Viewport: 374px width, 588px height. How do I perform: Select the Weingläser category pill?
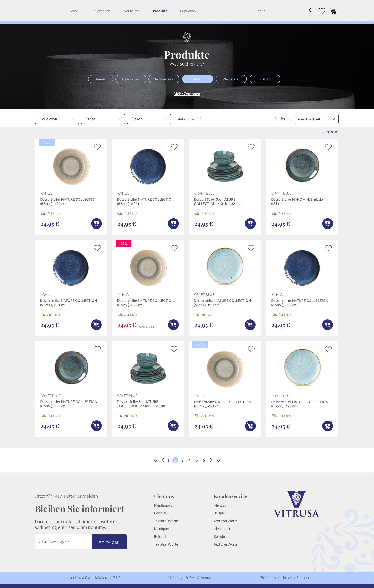click(231, 79)
